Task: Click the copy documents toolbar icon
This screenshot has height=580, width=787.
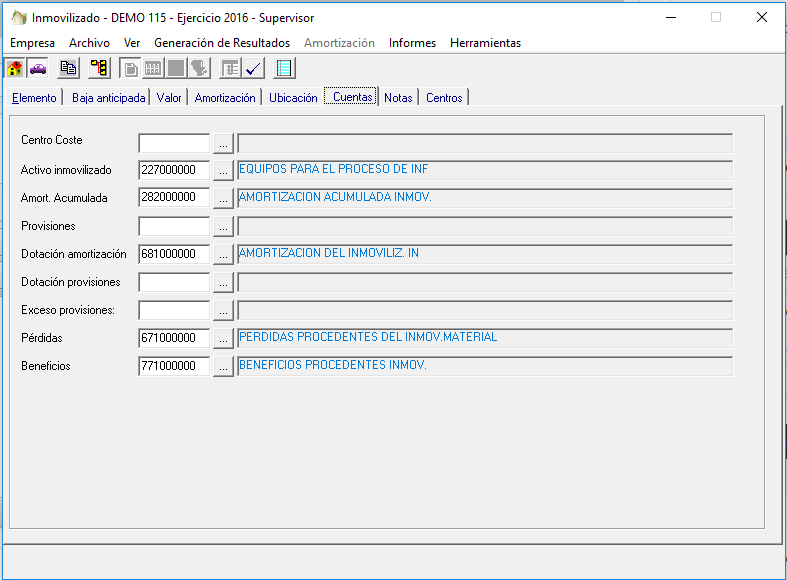Action: click(68, 68)
